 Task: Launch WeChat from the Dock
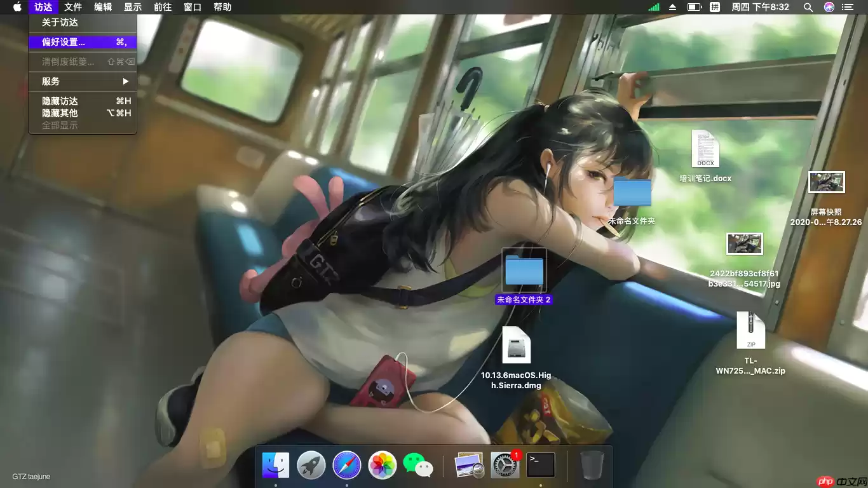point(417,465)
